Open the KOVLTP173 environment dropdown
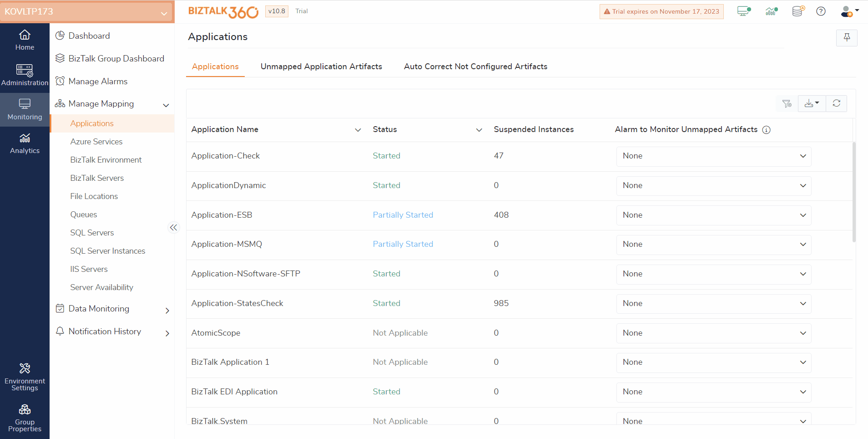The width and height of the screenshot is (868, 439). 87,12
